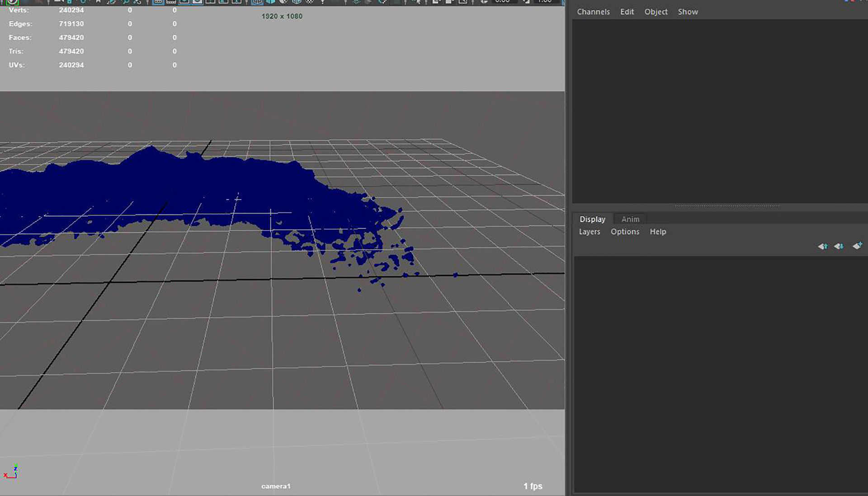Click the camera1 label under the viewport
Viewport: 868px width, 496px height.
tap(276, 486)
